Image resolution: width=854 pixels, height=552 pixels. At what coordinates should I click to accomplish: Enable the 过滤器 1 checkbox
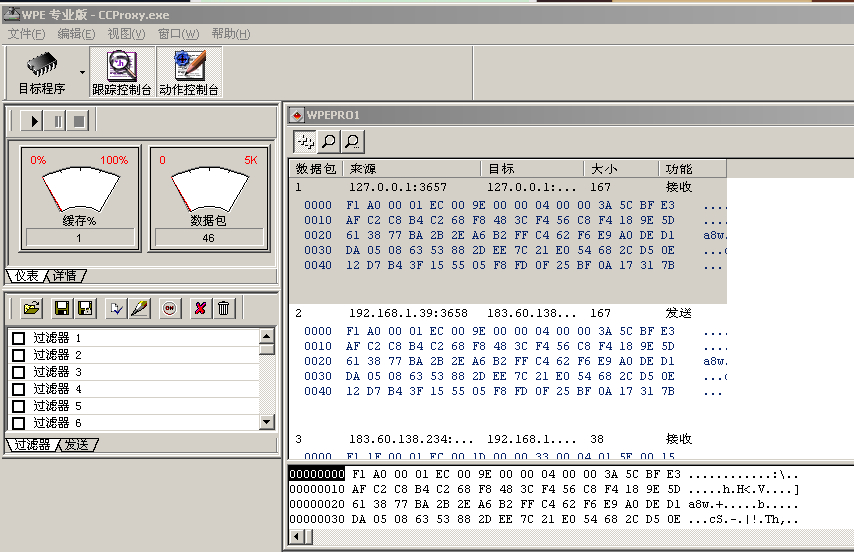point(19,338)
